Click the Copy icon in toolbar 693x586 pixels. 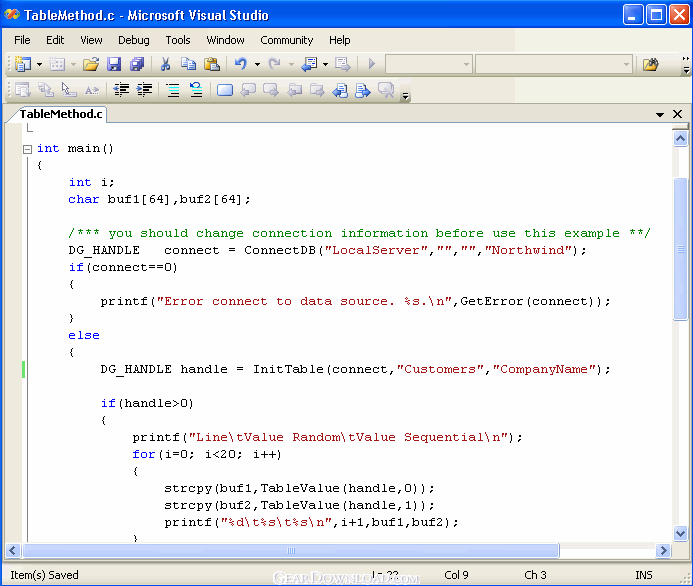(188, 64)
